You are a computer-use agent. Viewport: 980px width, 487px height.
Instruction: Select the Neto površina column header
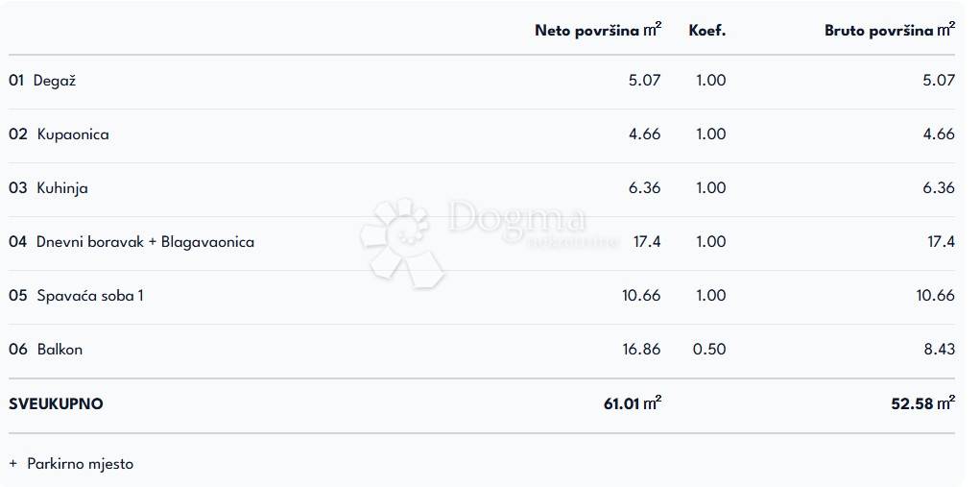[x=597, y=31]
